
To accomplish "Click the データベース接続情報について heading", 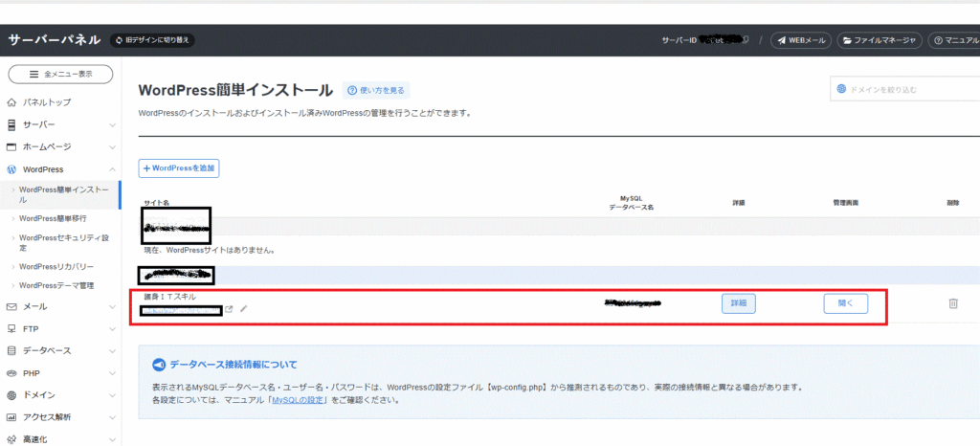I will point(234,365).
